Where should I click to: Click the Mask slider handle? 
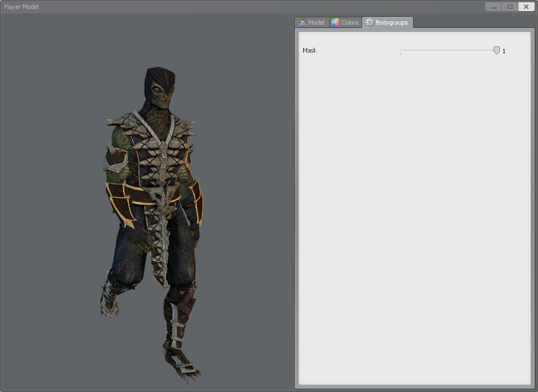[497, 50]
